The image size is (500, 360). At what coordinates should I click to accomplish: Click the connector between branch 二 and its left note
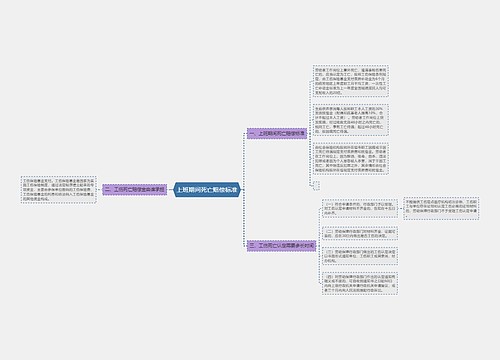coord(99,190)
